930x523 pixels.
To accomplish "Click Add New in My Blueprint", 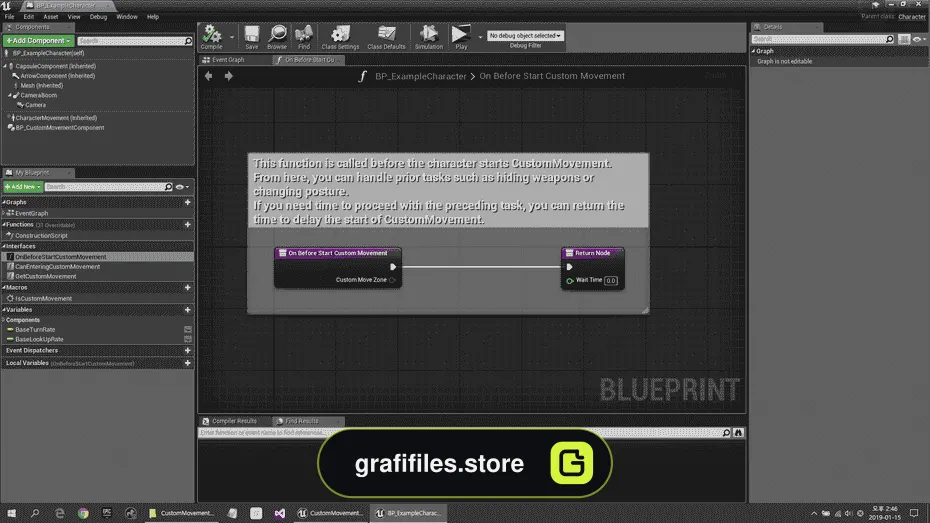I will (x=23, y=187).
